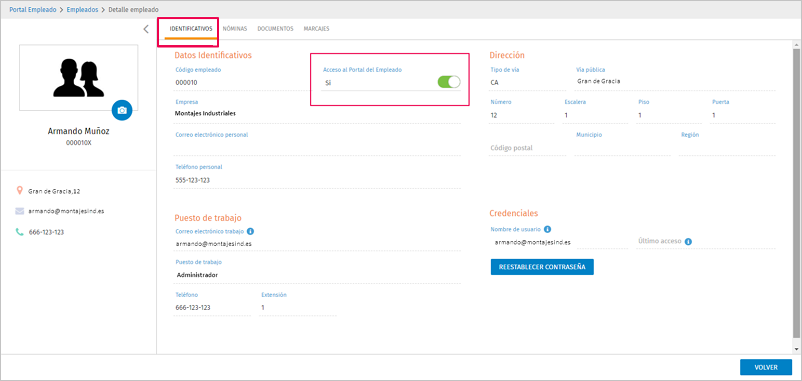Click the Nombre de usuario input field
The width and height of the screenshot is (802, 381).
559,242
